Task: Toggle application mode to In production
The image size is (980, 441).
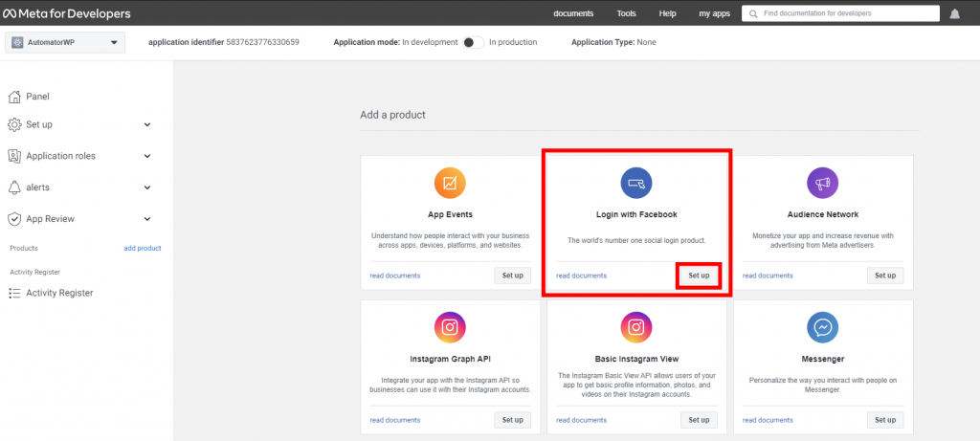Action: click(x=473, y=42)
